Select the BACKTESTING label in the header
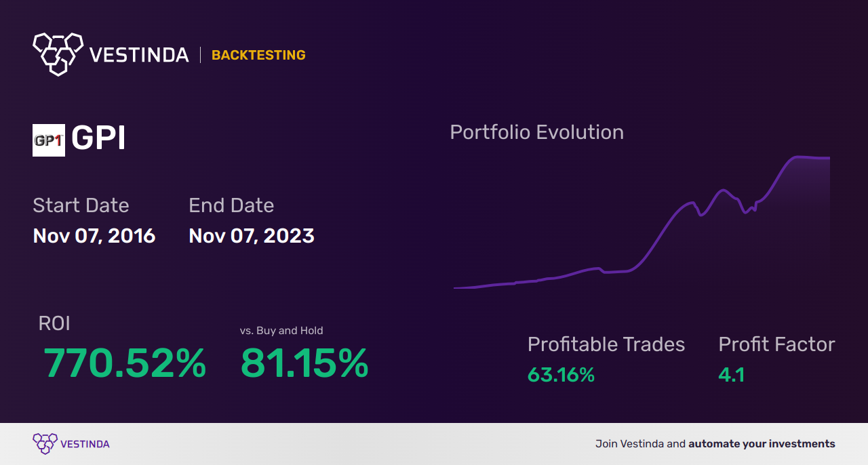 (x=258, y=55)
